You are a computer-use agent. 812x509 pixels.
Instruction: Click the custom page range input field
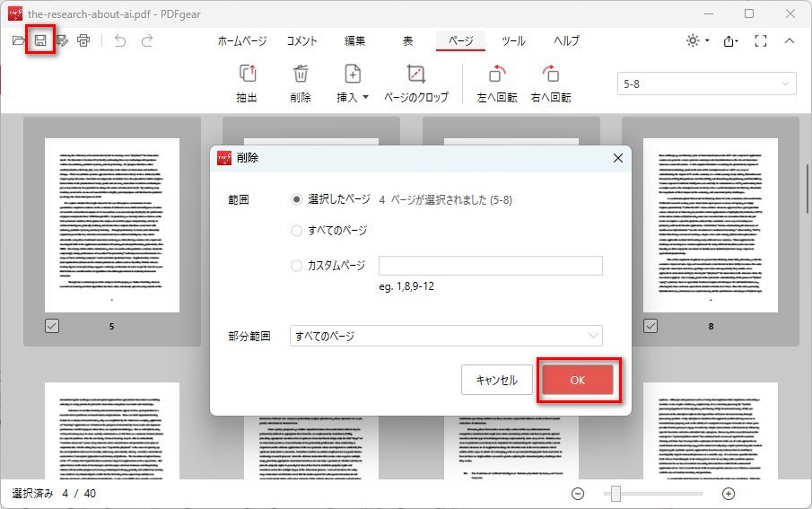point(491,266)
